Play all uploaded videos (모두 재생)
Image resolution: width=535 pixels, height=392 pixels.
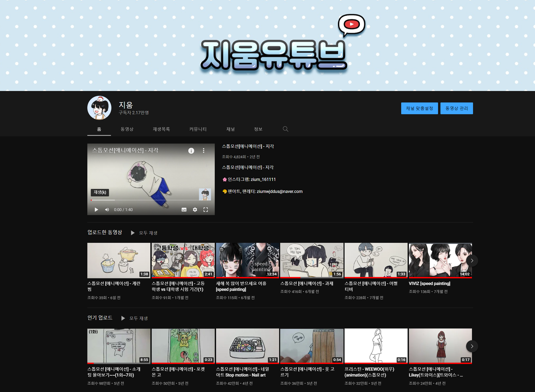point(148,233)
